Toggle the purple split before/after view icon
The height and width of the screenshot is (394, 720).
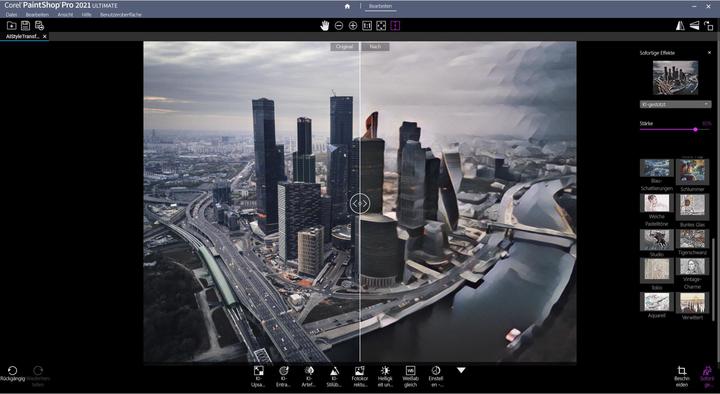click(x=395, y=26)
